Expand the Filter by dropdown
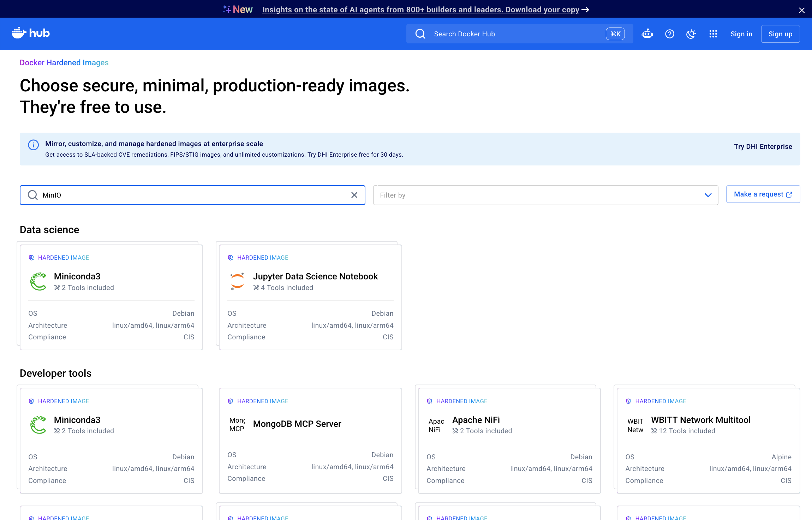Screen dimensions: 812x520 (x=545, y=195)
